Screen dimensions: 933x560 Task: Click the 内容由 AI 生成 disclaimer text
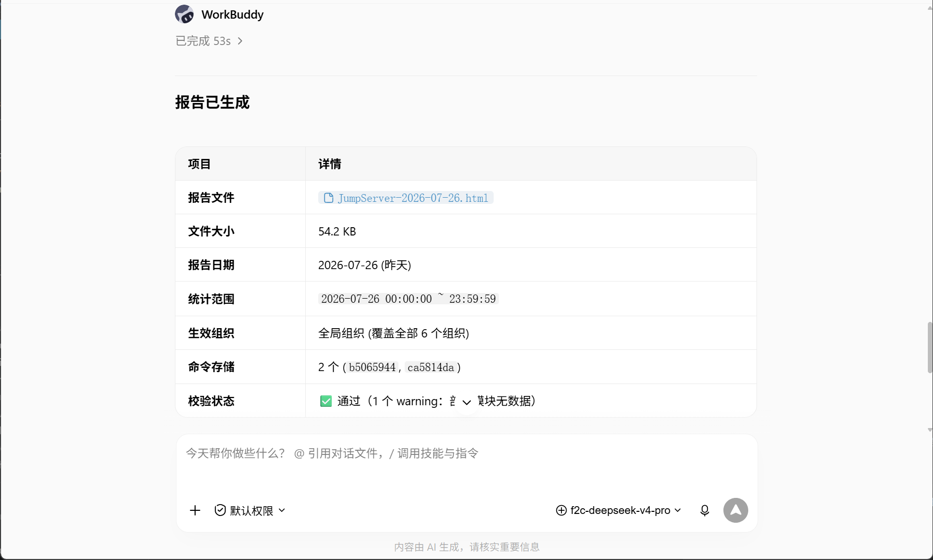coord(467,547)
